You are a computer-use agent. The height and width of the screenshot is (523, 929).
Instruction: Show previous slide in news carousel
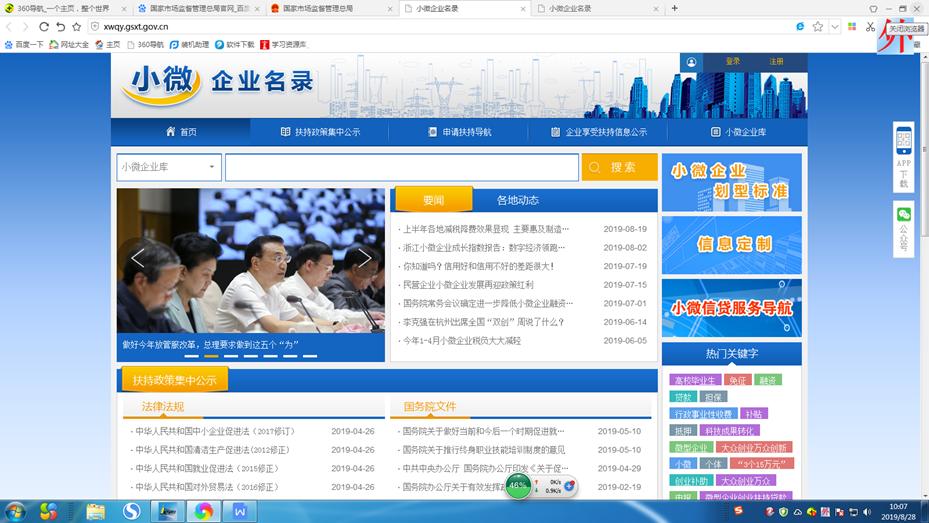click(x=137, y=258)
